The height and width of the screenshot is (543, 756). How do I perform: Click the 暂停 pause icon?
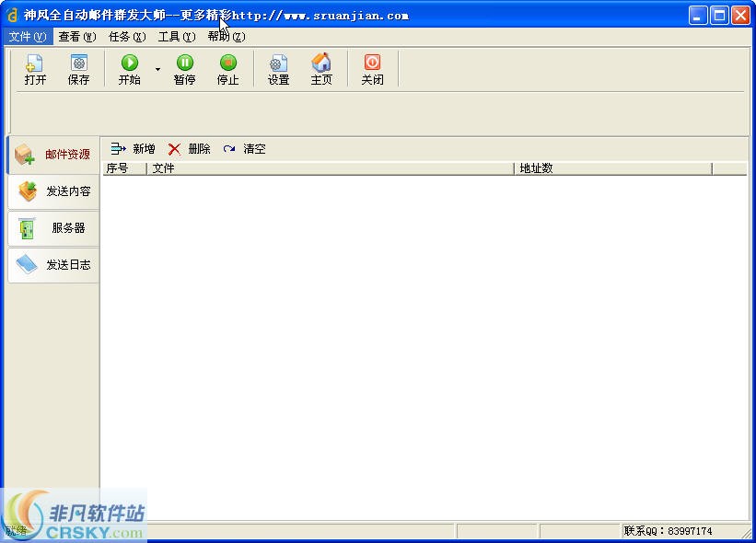click(184, 68)
